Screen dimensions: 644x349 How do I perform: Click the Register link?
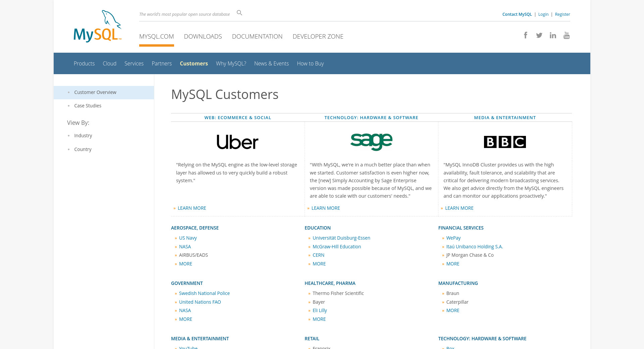tap(562, 14)
